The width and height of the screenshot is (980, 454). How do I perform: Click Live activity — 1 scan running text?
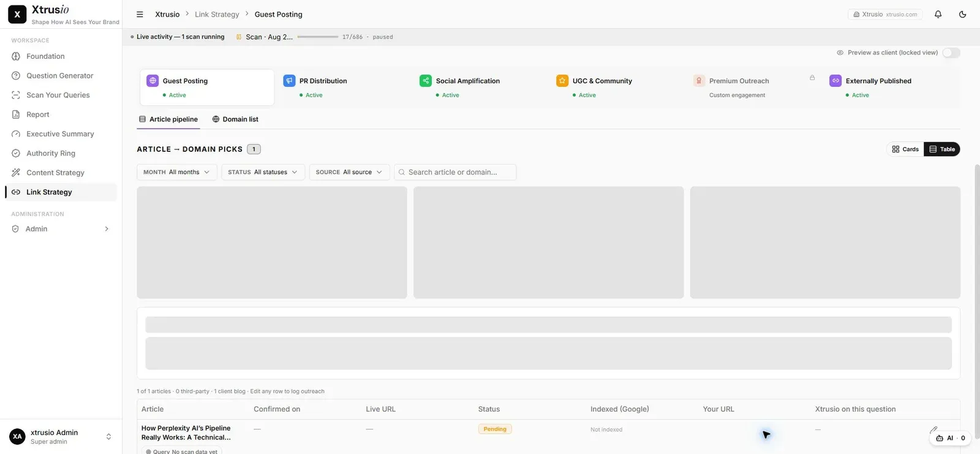point(181,37)
